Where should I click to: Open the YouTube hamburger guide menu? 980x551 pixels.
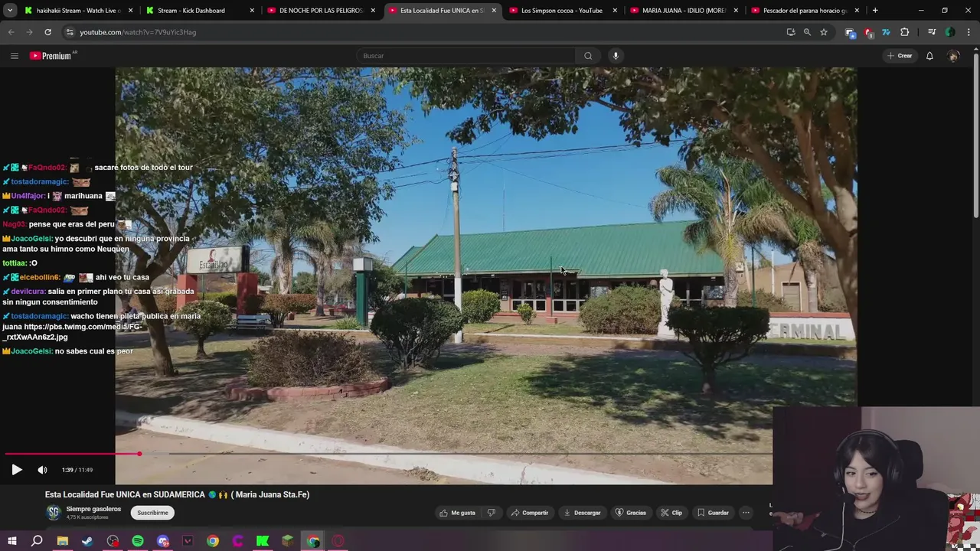point(14,56)
